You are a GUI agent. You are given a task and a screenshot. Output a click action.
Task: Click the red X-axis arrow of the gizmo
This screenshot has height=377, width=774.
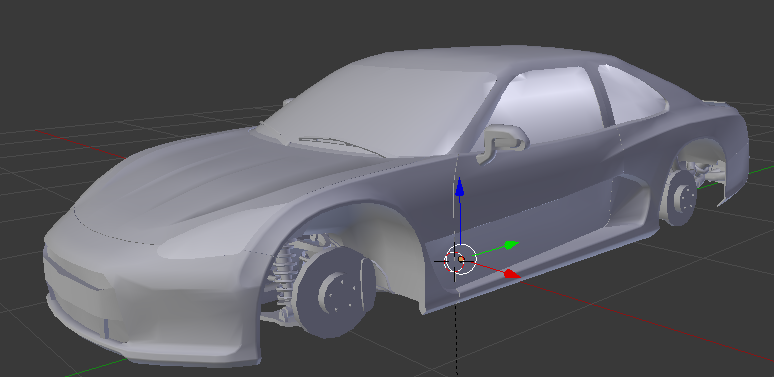click(x=512, y=274)
